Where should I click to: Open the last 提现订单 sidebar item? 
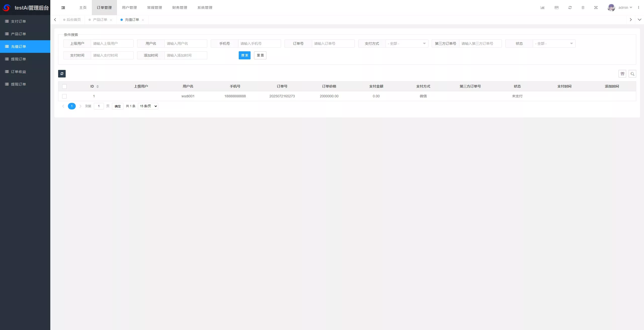[25, 84]
